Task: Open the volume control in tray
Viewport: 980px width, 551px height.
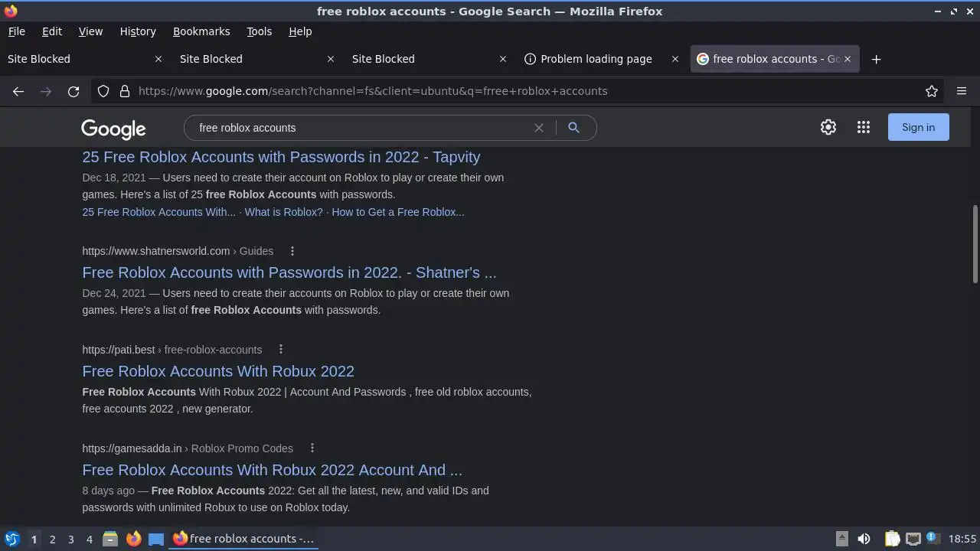Action: pos(864,539)
